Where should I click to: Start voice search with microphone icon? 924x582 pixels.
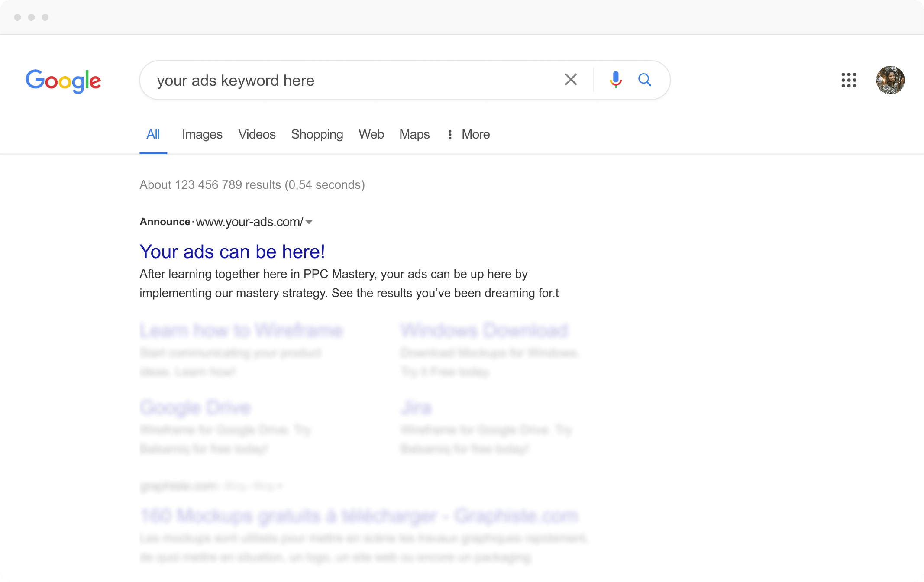(x=615, y=80)
